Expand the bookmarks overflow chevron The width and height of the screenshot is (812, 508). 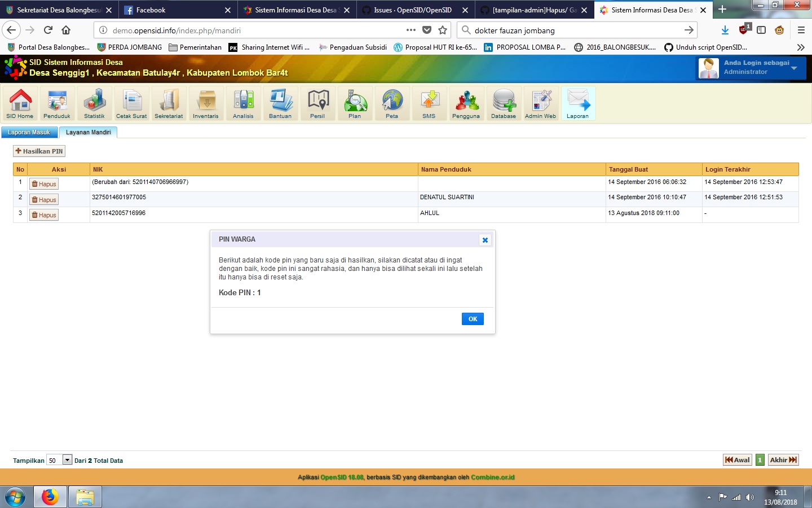[800, 47]
